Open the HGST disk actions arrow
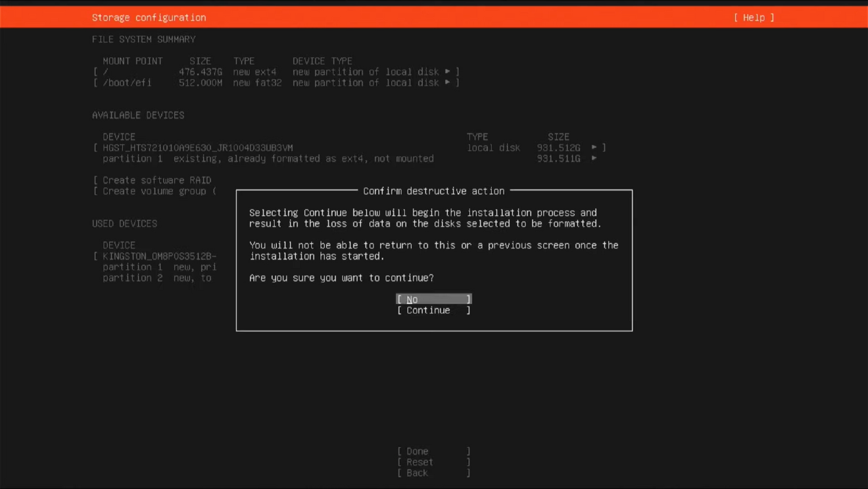Screen dimensions: 868x489 [594, 147]
